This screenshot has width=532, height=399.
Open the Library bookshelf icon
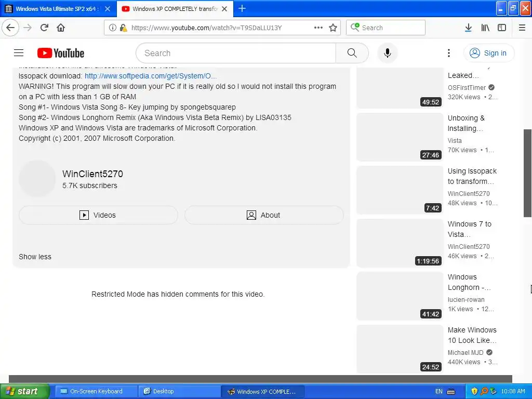pyautogui.click(x=485, y=28)
